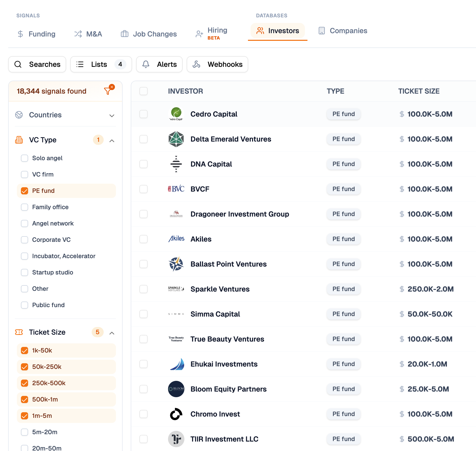Check the Angel network filter
476x451 pixels.
pos(25,223)
